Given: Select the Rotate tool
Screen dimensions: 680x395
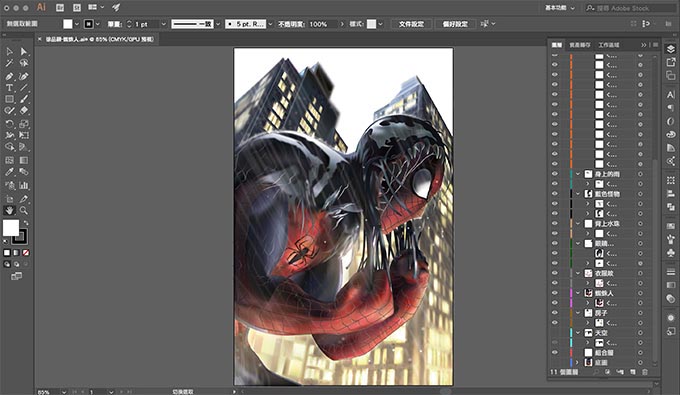Looking at the screenshot, I should [x=9, y=124].
